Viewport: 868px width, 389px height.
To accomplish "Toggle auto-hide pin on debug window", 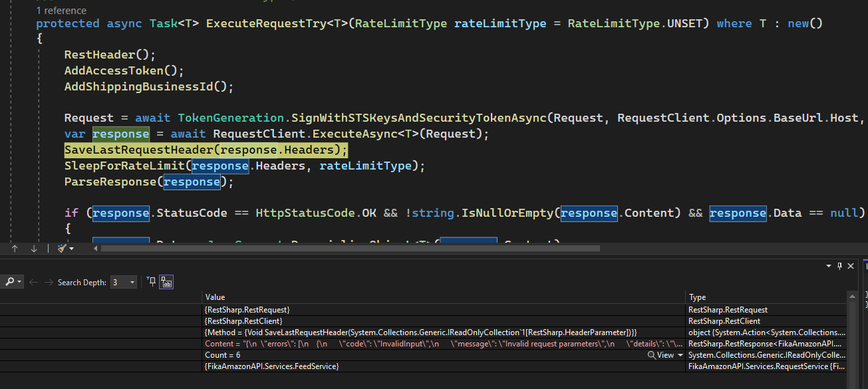I will [840, 266].
